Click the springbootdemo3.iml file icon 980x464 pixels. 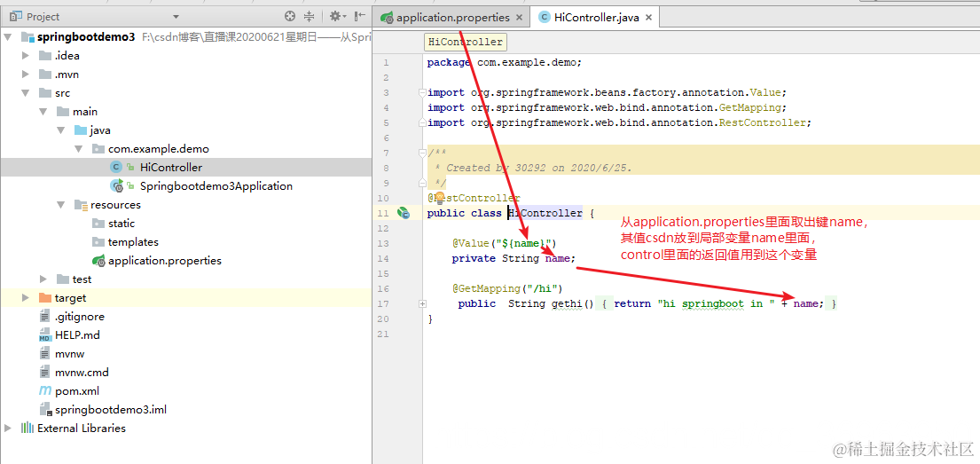tap(45, 410)
